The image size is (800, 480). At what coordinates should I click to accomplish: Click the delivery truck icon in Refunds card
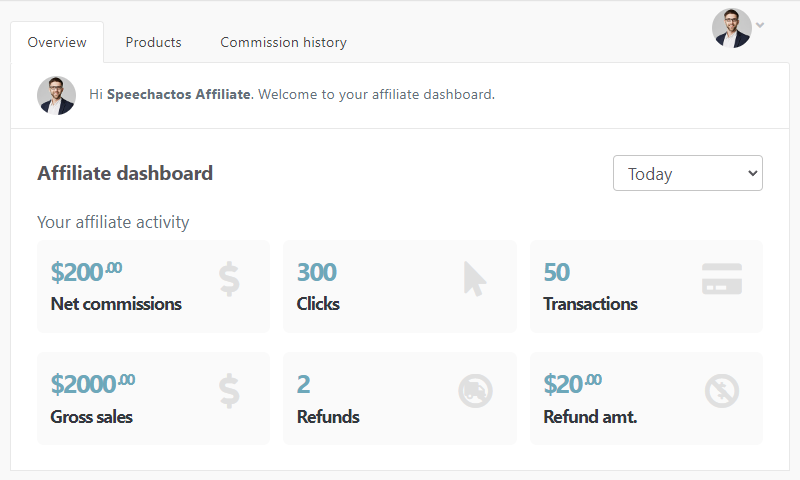click(475, 391)
